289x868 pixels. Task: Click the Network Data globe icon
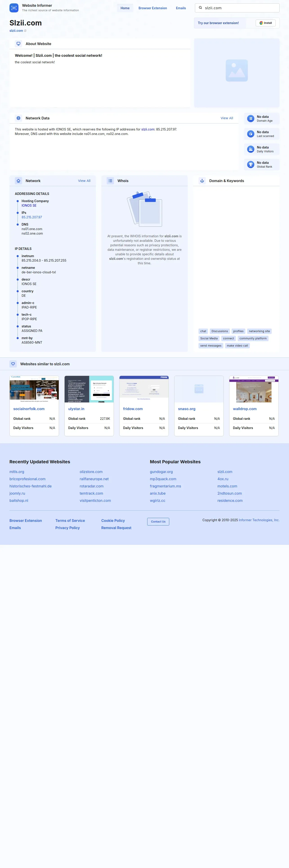pyautogui.click(x=18, y=118)
